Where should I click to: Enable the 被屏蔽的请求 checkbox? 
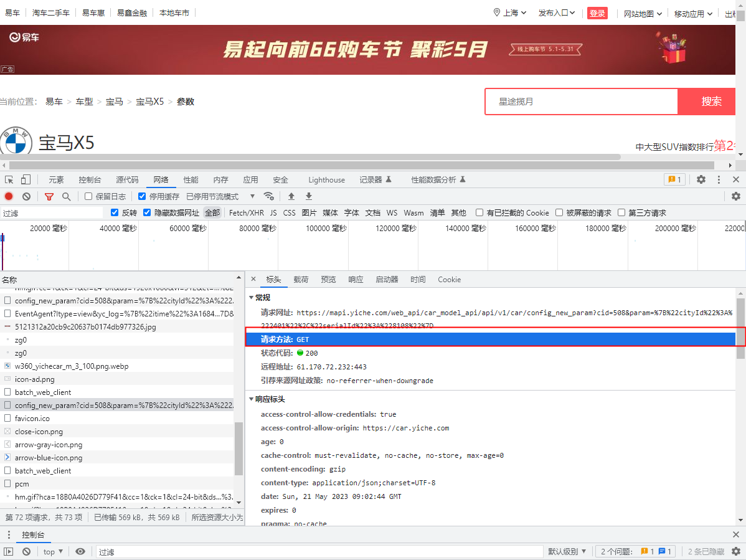point(559,212)
